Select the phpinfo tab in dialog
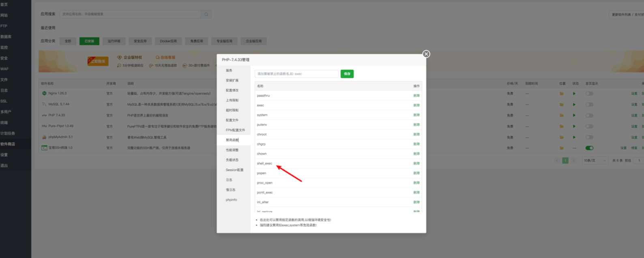644x258 pixels. click(x=231, y=200)
